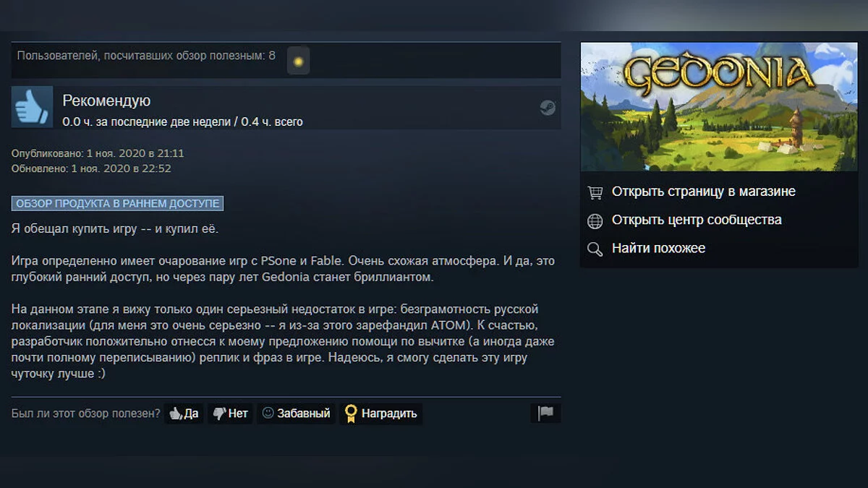Vote the review helpful with Да
This screenshot has width=868, height=488.
(184, 414)
